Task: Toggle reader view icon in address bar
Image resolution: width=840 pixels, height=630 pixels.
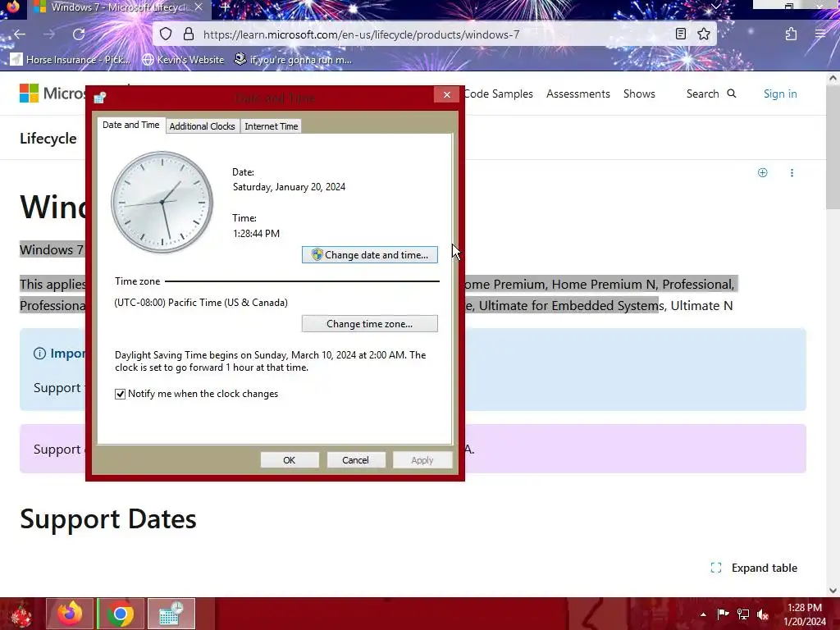Action: pos(680,34)
